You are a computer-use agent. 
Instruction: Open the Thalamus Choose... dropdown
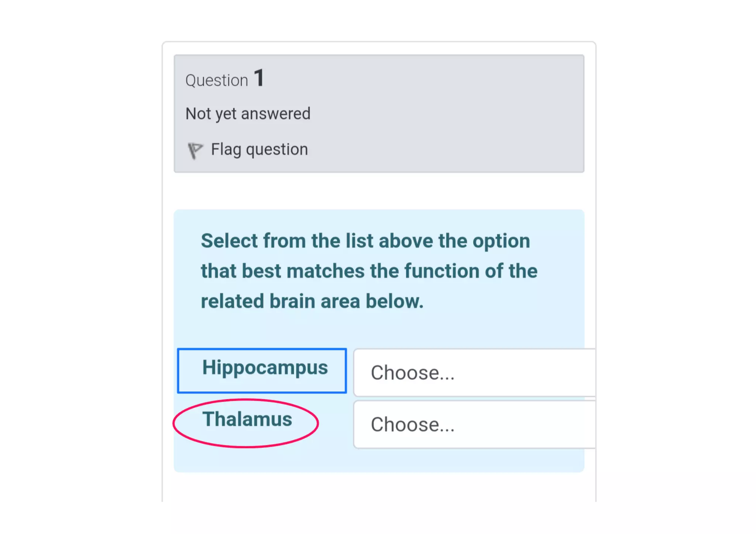(474, 424)
